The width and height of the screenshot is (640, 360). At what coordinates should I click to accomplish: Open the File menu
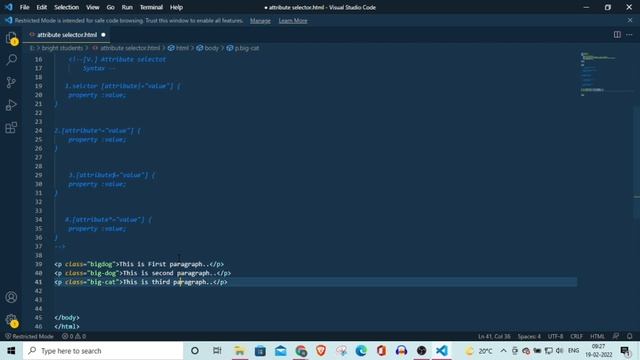(24, 7)
